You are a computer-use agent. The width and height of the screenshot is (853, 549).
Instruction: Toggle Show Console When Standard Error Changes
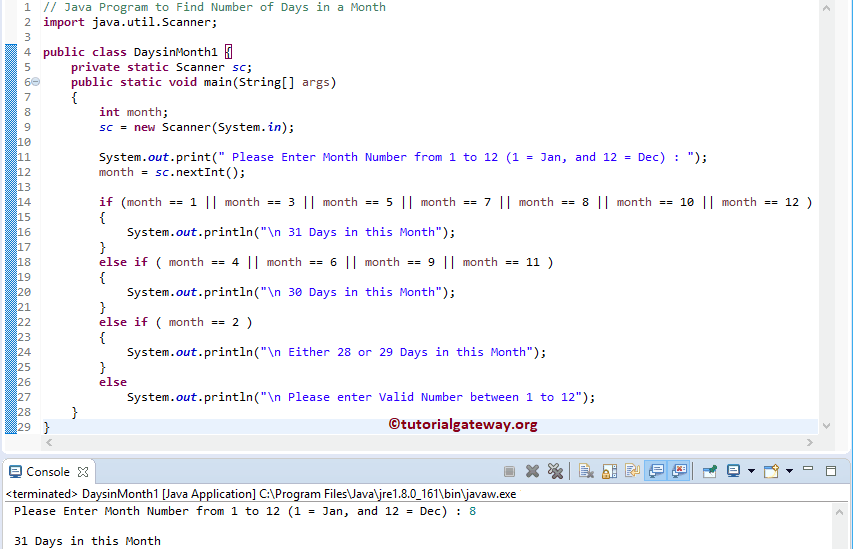[680, 471]
